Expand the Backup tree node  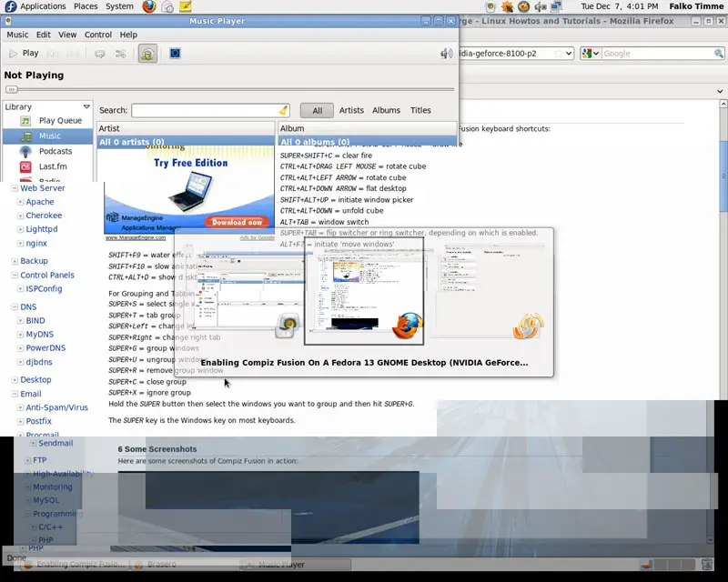(x=15, y=261)
